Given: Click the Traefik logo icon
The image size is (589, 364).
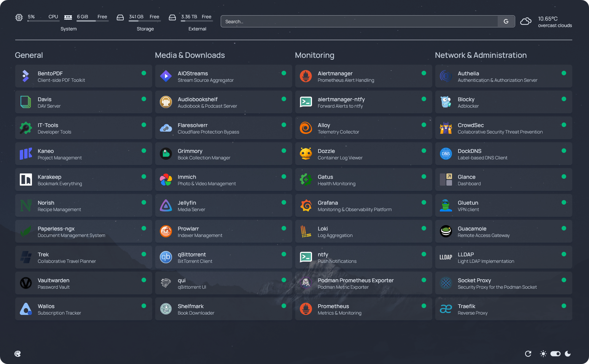Looking at the screenshot, I should pyautogui.click(x=446, y=309).
